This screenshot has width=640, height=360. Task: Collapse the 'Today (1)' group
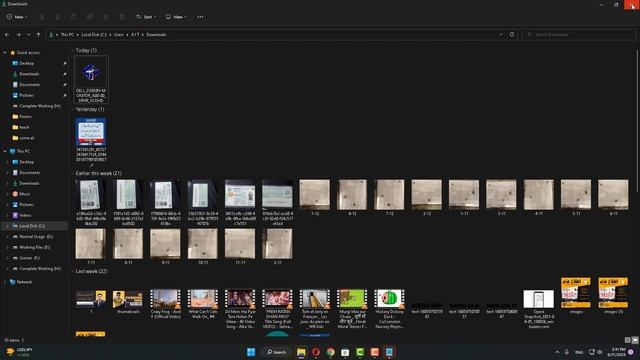[x=73, y=50]
